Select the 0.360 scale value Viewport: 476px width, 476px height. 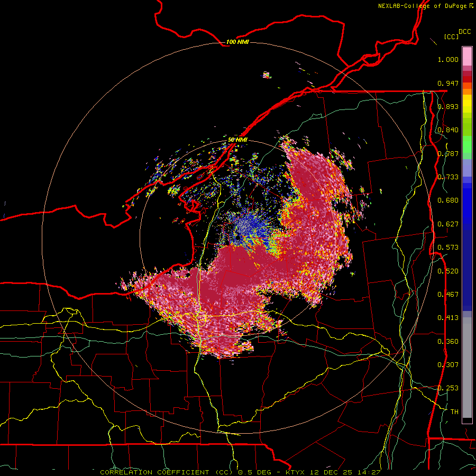coord(448,342)
